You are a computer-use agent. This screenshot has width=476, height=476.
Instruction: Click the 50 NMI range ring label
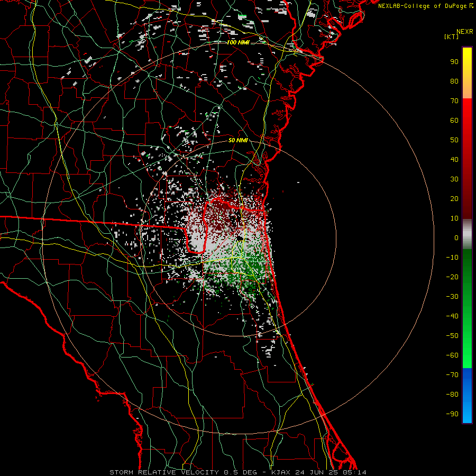click(x=238, y=140)
